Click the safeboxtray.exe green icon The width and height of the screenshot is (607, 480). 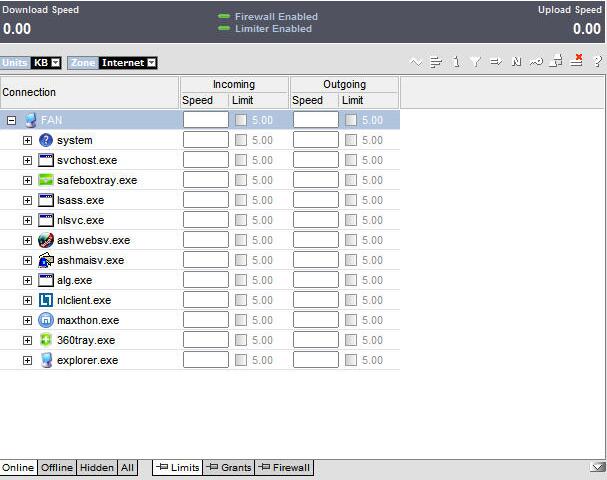point(46,180)
